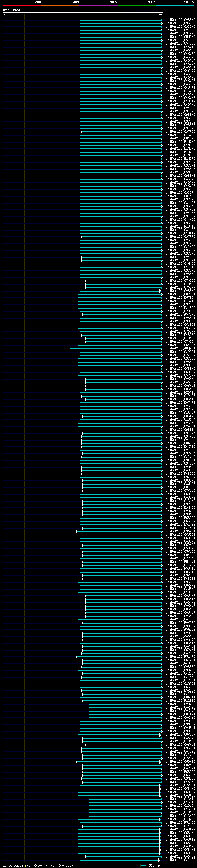Select the UniRef100_Q06YV2 label
197x868 pixels.
coord(180,857)
